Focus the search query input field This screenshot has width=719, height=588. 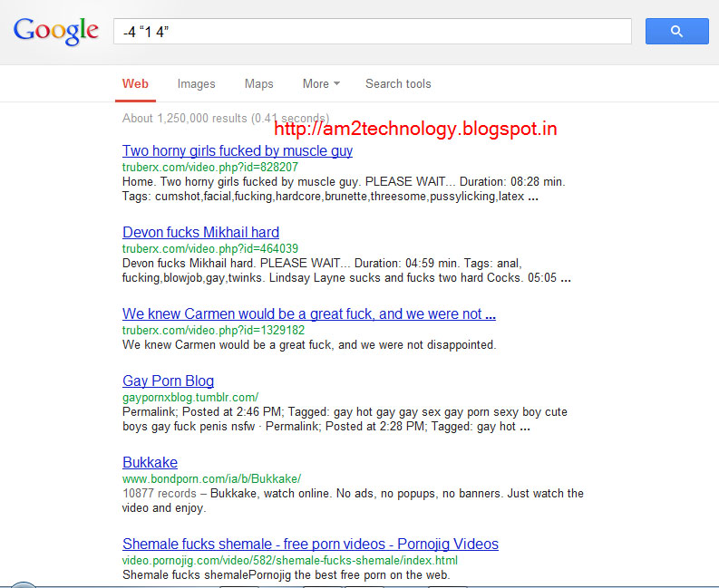(373, 31)
